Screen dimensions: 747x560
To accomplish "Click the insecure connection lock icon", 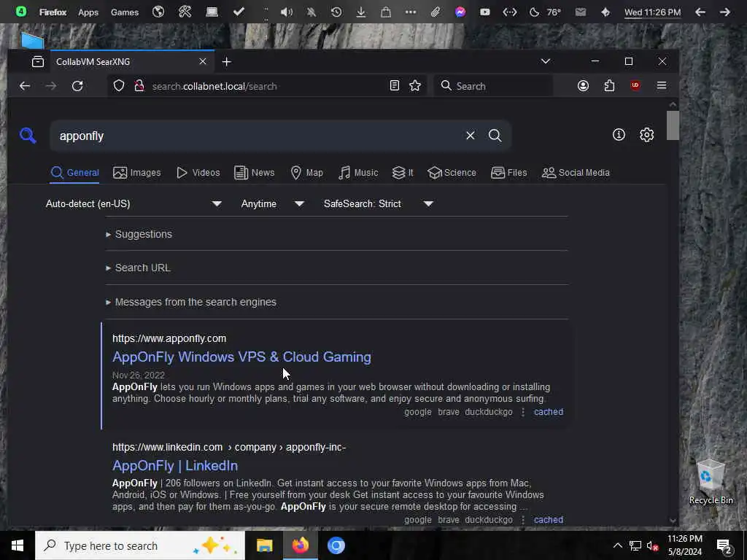I will (x=139, y=86).
